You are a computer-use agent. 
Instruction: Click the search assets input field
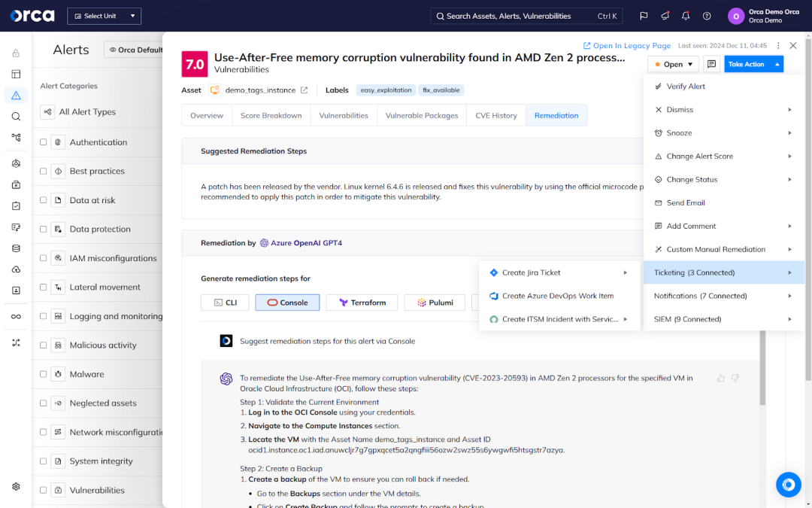pos(526,16)
